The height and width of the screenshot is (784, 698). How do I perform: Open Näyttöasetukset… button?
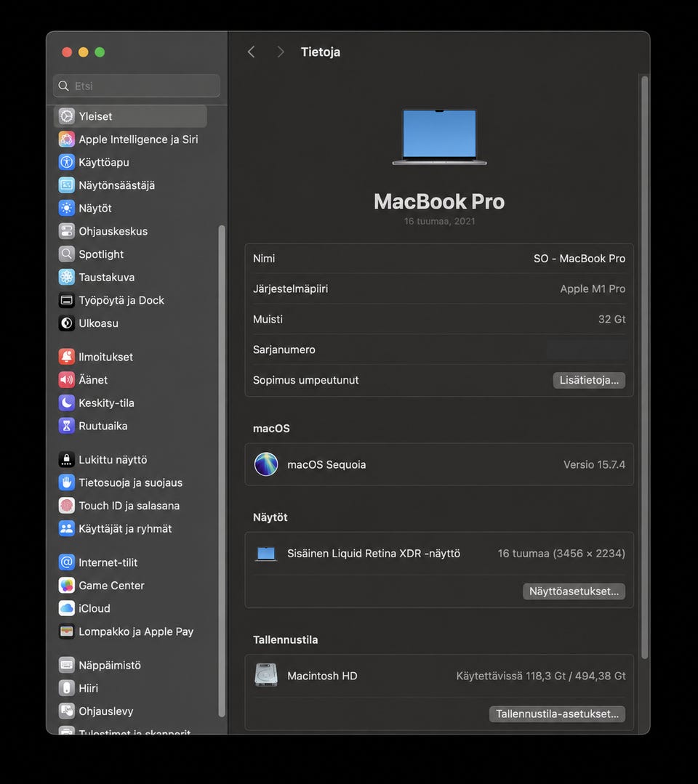point(574,591)
